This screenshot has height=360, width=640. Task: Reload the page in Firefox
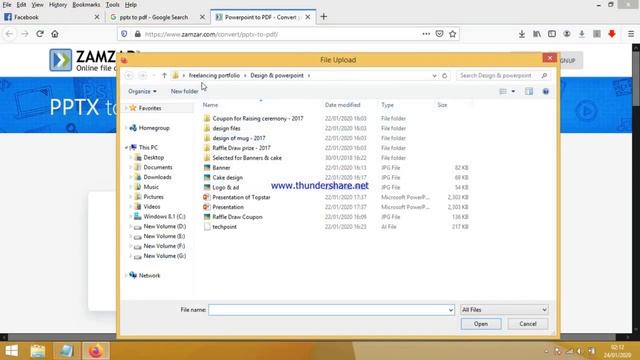pos(40,34)
